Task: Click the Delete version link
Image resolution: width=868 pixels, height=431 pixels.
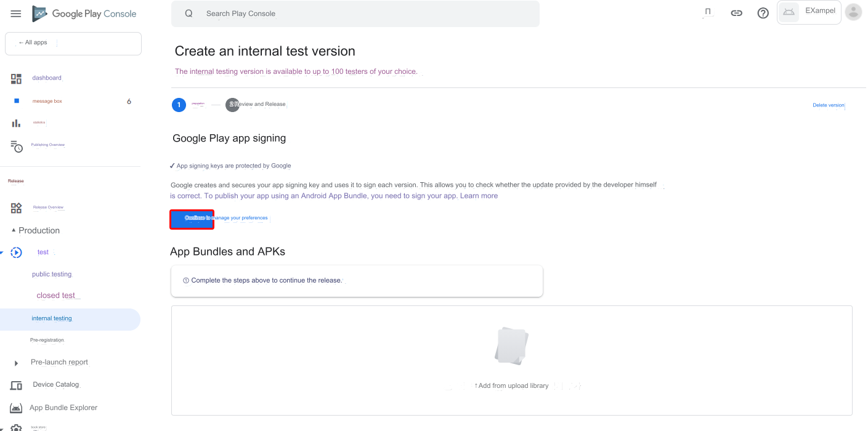Action: [x=829, y=105]
